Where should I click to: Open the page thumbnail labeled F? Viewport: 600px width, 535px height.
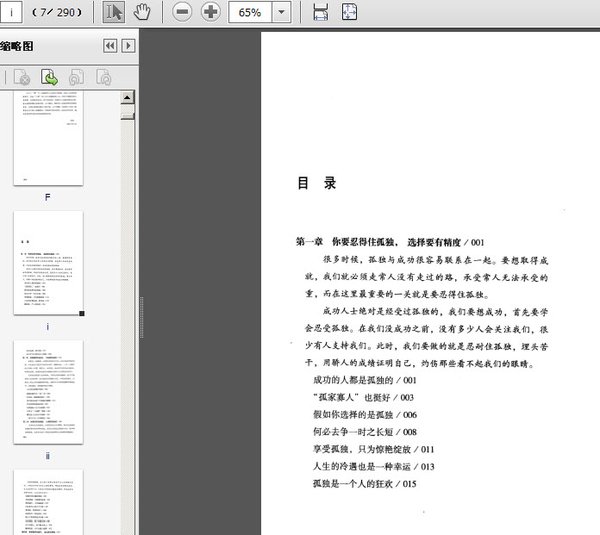point(48,139)
